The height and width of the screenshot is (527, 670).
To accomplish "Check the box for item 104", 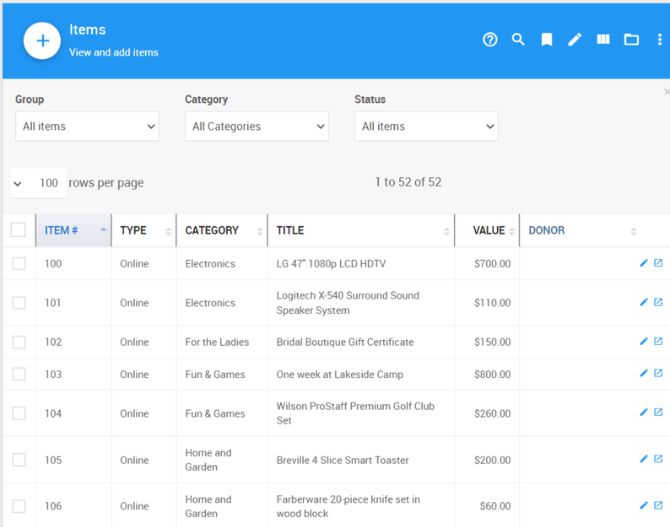I will (x=19, y=413).
